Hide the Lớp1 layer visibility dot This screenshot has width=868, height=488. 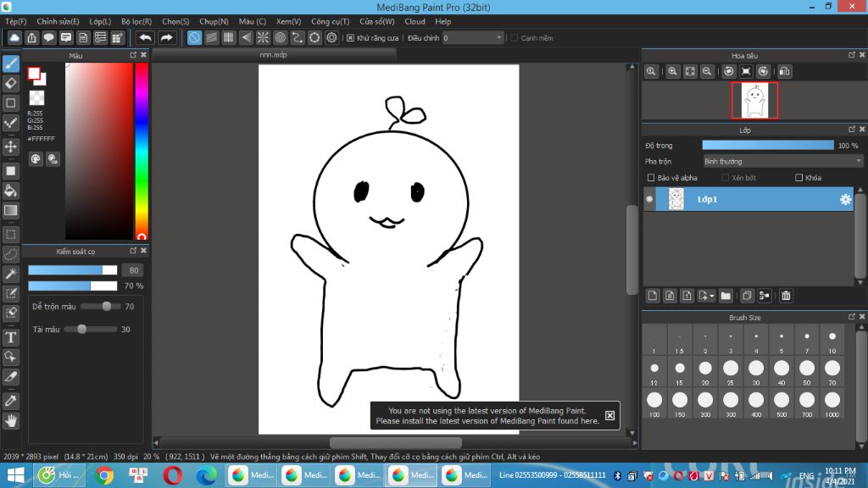point(649,199)
